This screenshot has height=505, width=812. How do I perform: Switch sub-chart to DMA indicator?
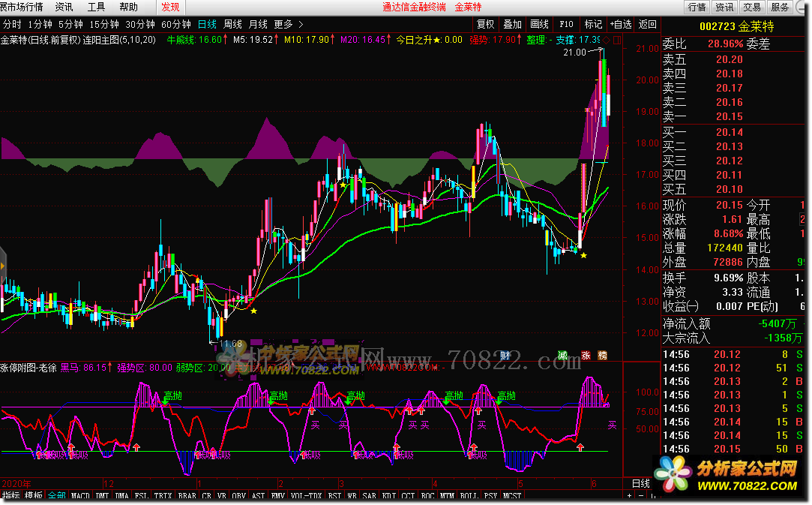[121, 496]
